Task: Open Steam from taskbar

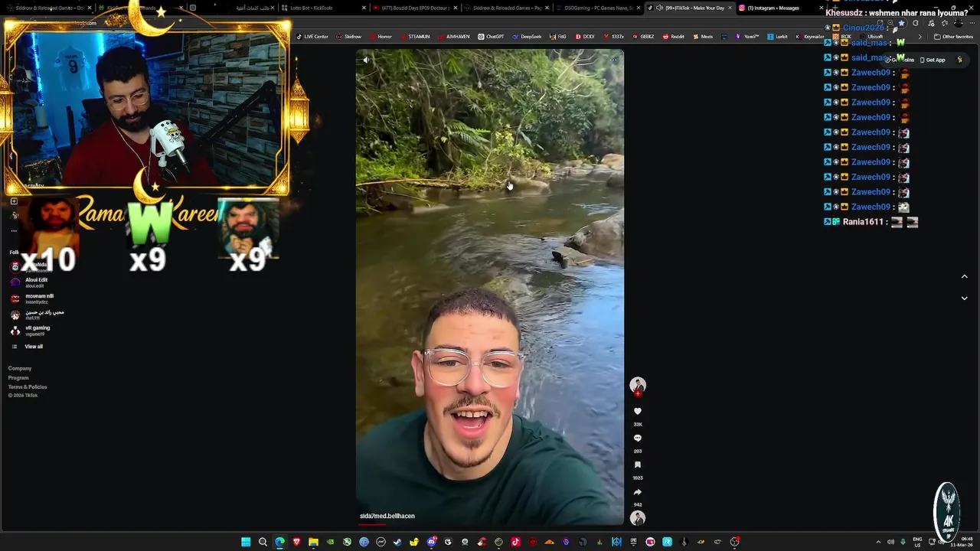Action: (397, 542)
